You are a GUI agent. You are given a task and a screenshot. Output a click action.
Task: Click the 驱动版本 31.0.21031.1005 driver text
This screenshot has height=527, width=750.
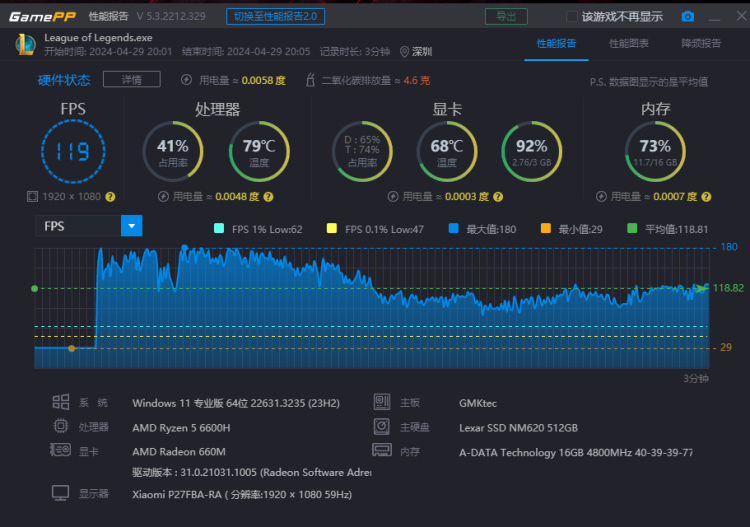(252, 472)
